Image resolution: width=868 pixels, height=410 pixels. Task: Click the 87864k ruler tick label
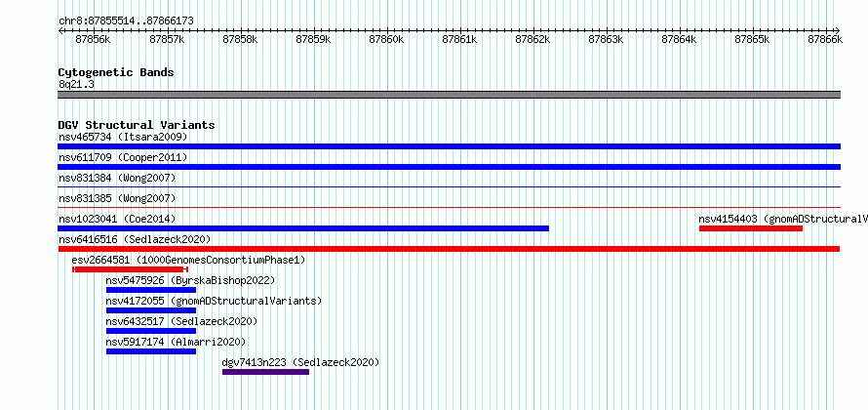click(679, 39)
